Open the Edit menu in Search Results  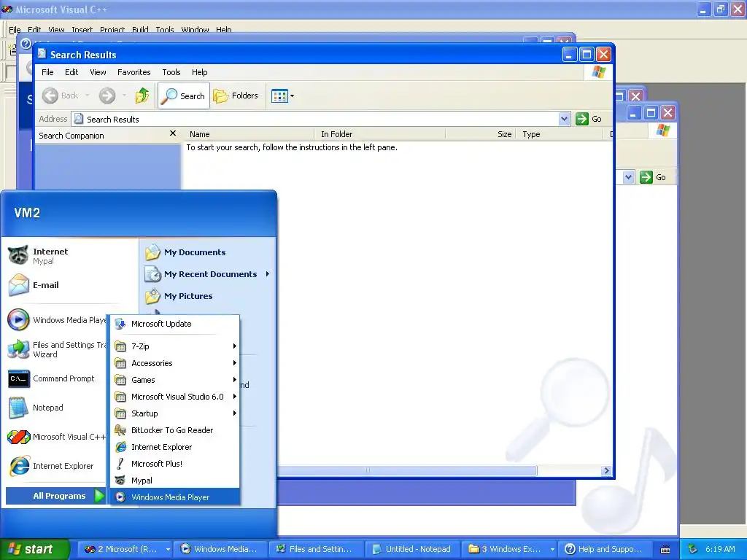point(71,72)
